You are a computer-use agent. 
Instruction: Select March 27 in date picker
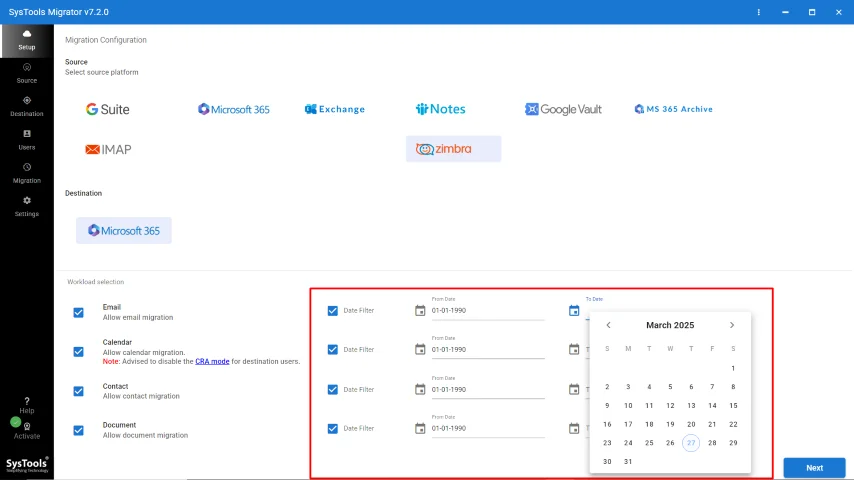coord(691,443)
